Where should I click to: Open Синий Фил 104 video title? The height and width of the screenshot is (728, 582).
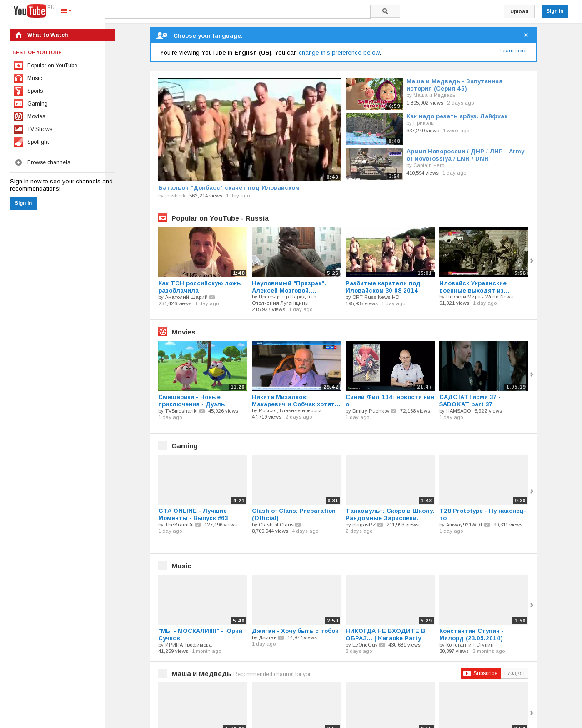[390, 400]
